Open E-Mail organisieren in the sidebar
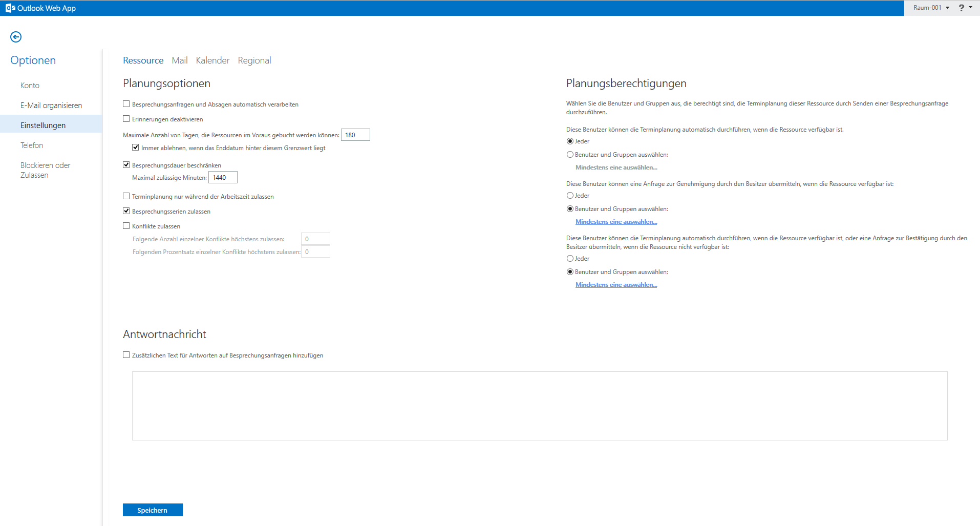 [51, 106]
